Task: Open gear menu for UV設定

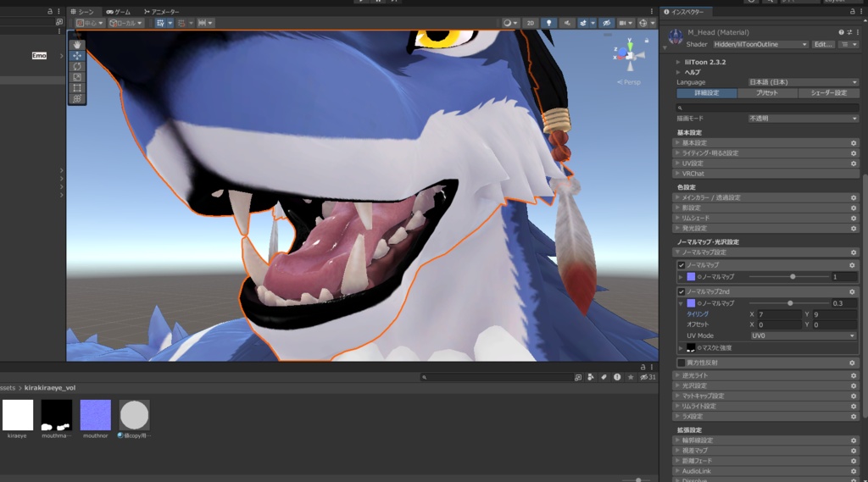Action: [854, 163]
